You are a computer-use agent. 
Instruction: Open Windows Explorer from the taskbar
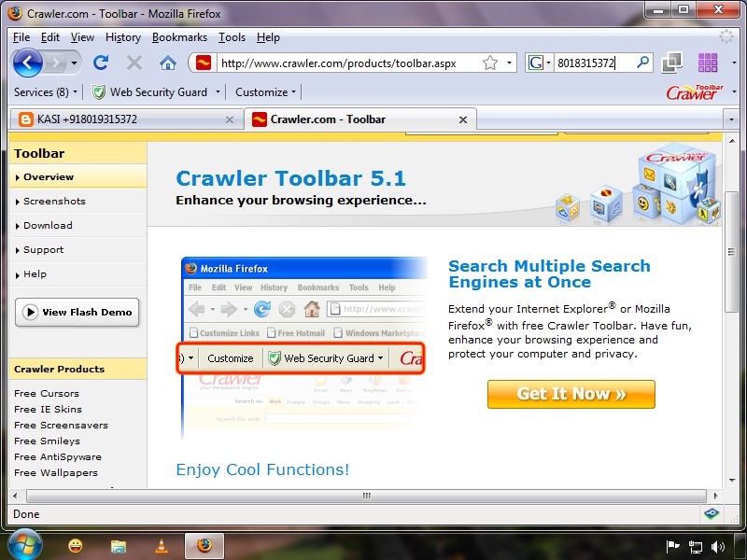tap(119, 546)
